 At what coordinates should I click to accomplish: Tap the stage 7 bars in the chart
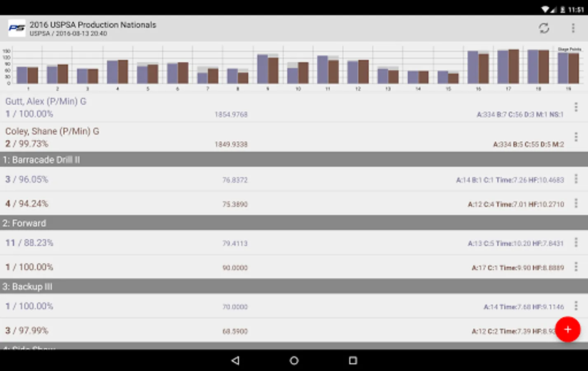coord(208,75)
